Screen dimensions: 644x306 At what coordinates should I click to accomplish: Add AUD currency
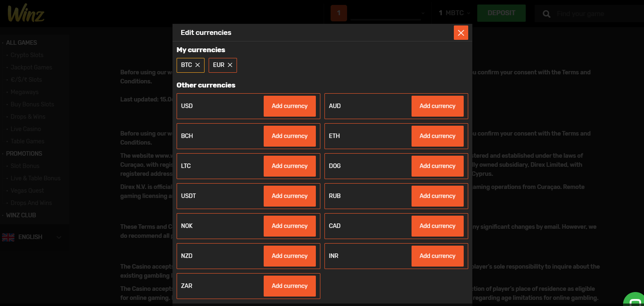point(437,106)
